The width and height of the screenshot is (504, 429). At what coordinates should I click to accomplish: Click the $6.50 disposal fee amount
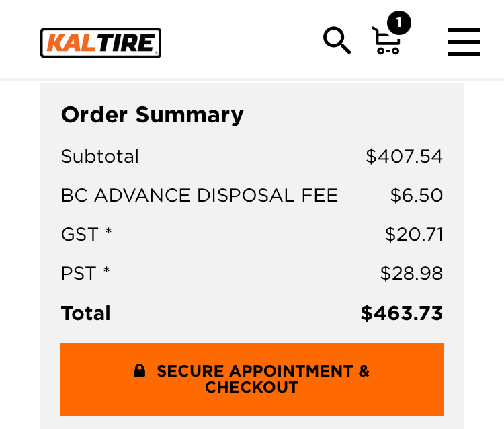pyautogui.click(x=416, y=196)
